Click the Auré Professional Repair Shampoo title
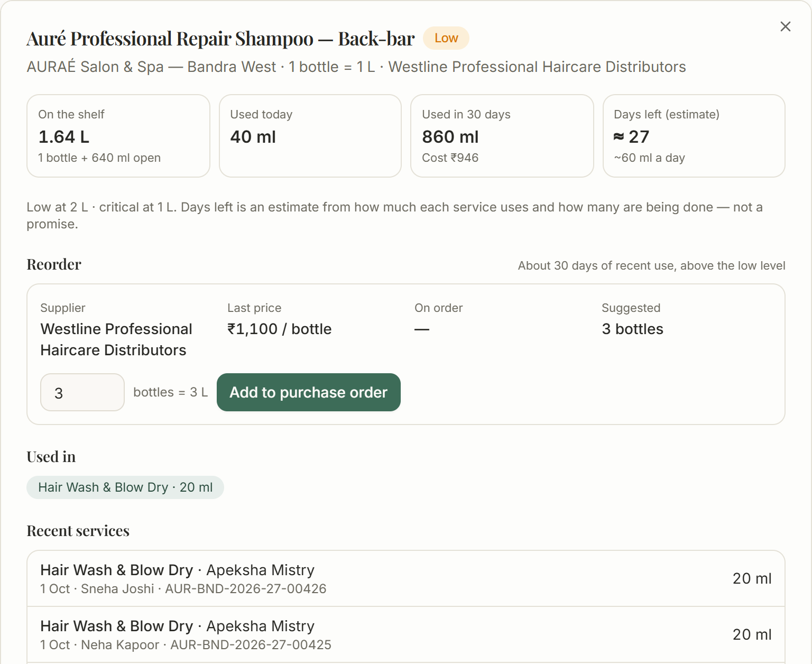The image size is (812, 664). click(x=220, y=39)
